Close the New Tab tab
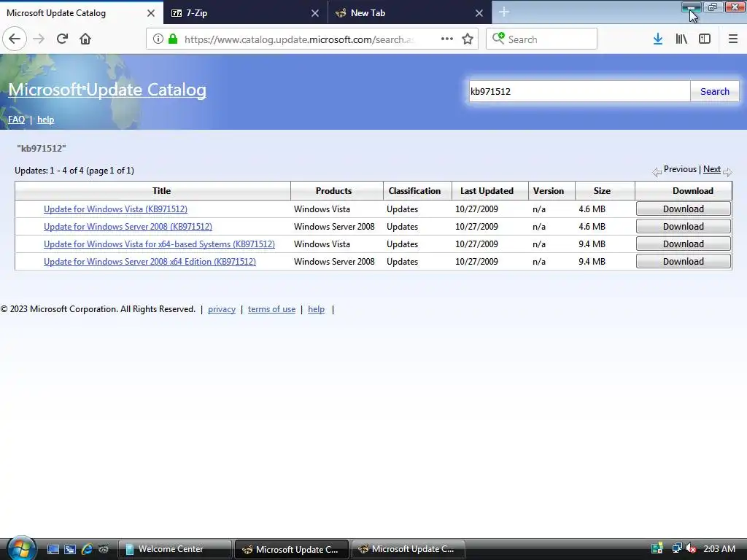747x560 pixels. [479, 13]
